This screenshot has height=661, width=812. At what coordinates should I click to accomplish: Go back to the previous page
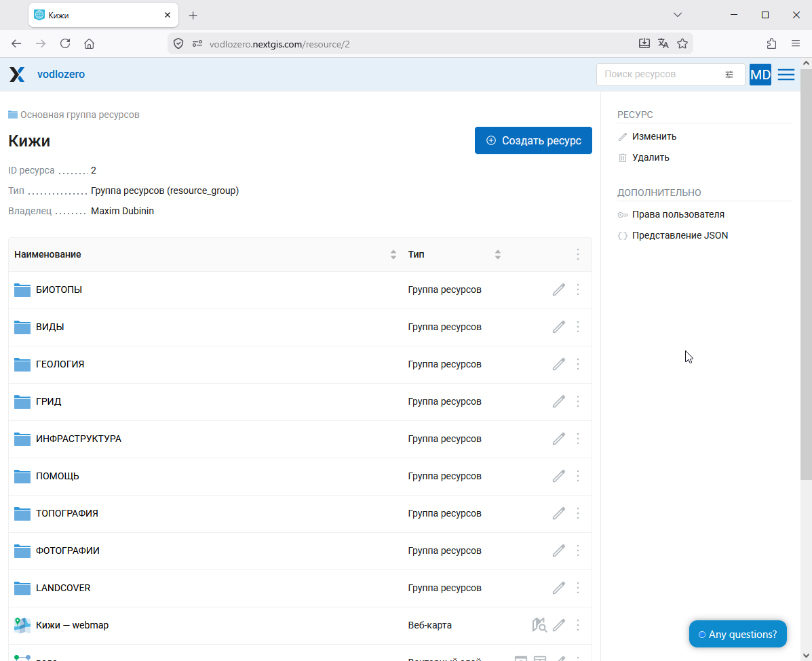coord(16,44)
